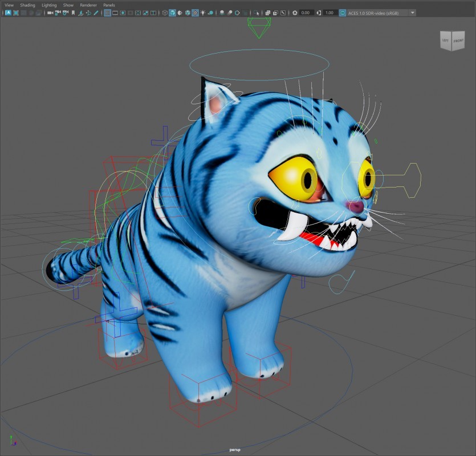The image size is (476, 456).
Task: Open the Renderer menu
Action: click(88, 5)
